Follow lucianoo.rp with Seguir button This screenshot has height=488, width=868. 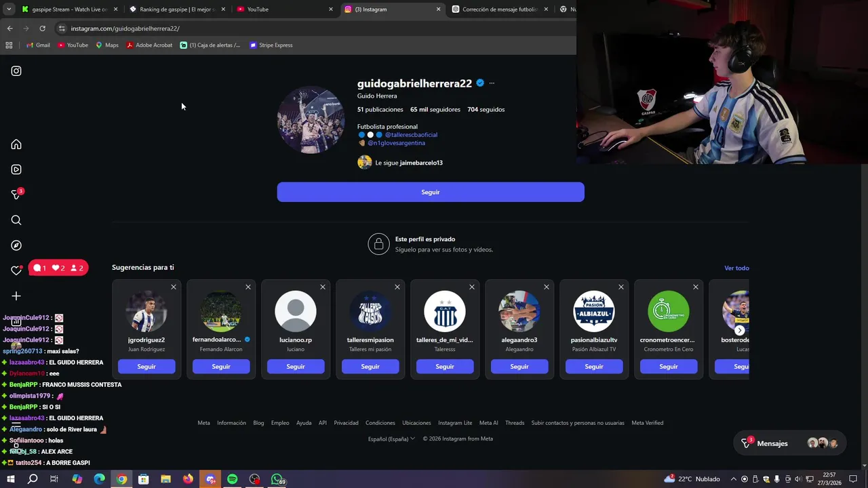[x=296, y=367]
